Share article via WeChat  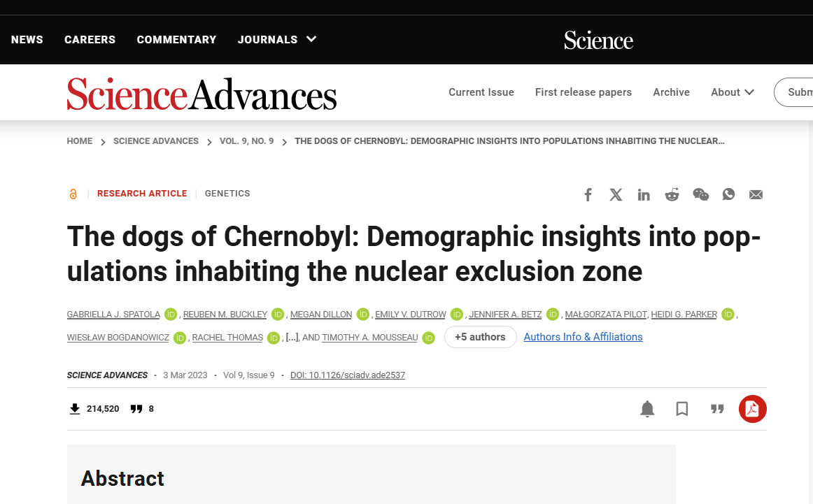(x=700, y=195)
